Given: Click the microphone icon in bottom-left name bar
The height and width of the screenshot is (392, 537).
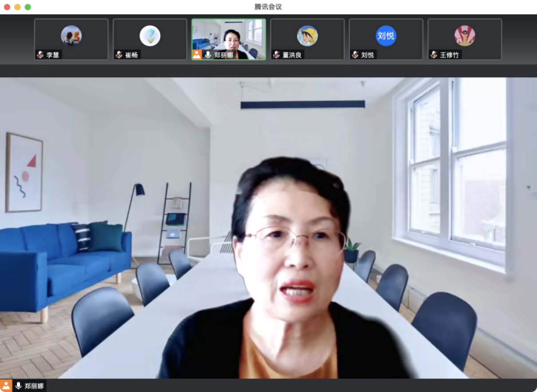Looking at the screenshot, I should 18,386.
